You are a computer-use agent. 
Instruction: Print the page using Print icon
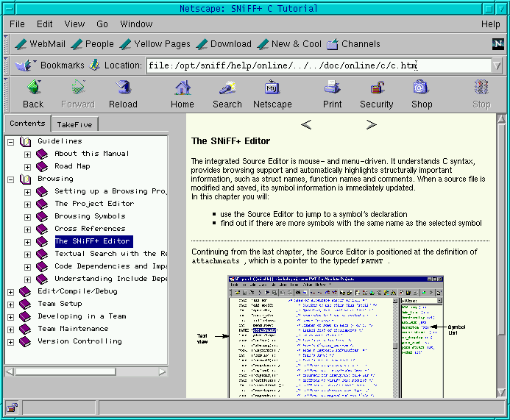[x=332, y=88]
